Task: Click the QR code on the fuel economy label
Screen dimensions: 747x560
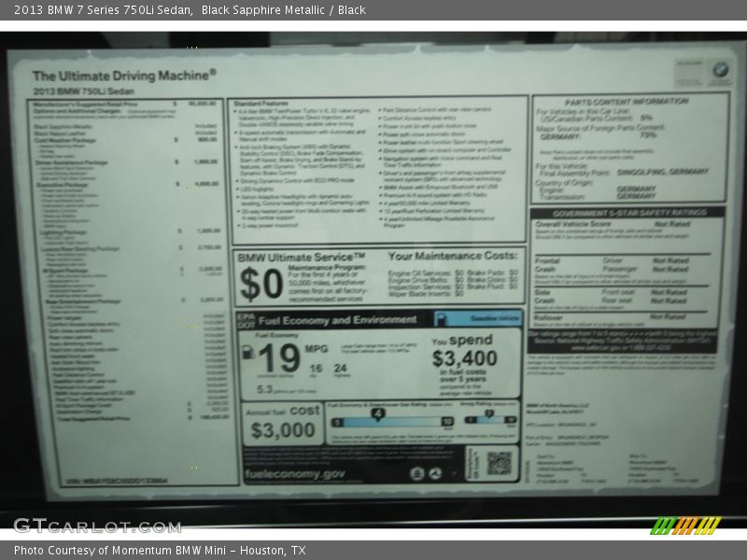Action: point(499,463)
